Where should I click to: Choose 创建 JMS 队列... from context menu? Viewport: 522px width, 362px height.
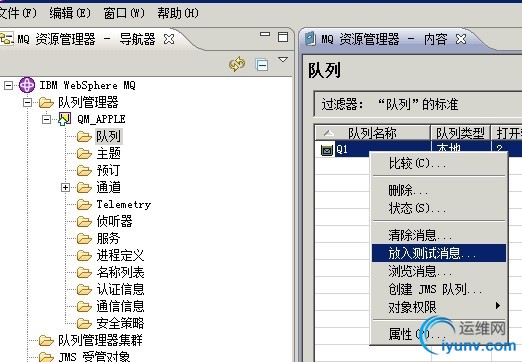pyautogui.click(x=439, y=289)
